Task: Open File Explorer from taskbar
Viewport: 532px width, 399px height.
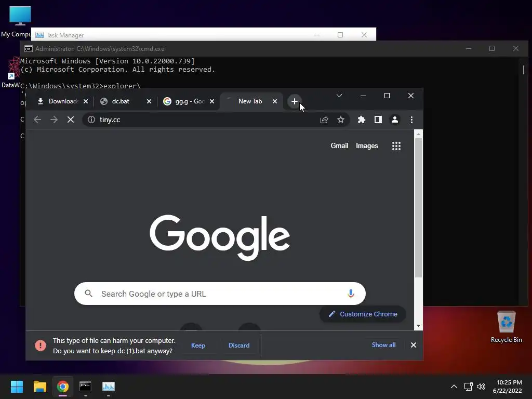Action: click(39, 387)
